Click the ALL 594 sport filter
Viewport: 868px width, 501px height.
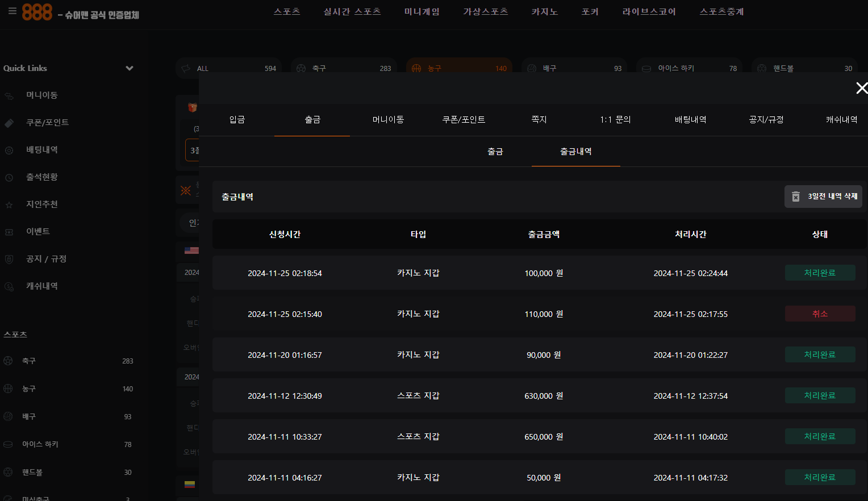pyautogui.click(x=229, y=68)
